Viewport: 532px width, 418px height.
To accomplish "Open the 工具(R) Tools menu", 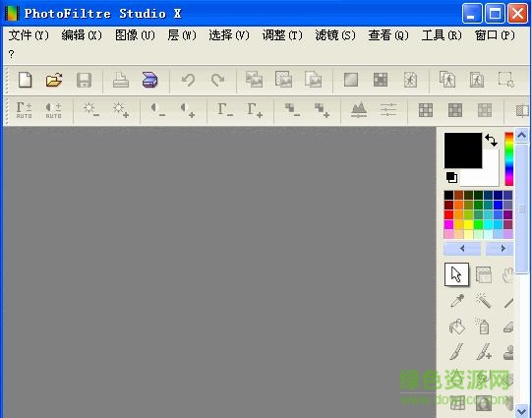I will (x=442, y=35).
